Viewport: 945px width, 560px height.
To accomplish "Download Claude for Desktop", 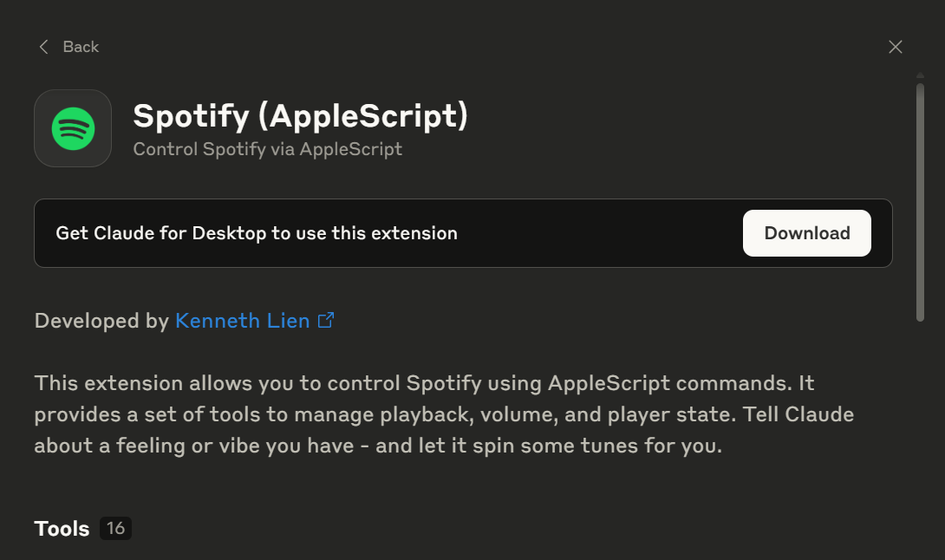I will point(806,233).
